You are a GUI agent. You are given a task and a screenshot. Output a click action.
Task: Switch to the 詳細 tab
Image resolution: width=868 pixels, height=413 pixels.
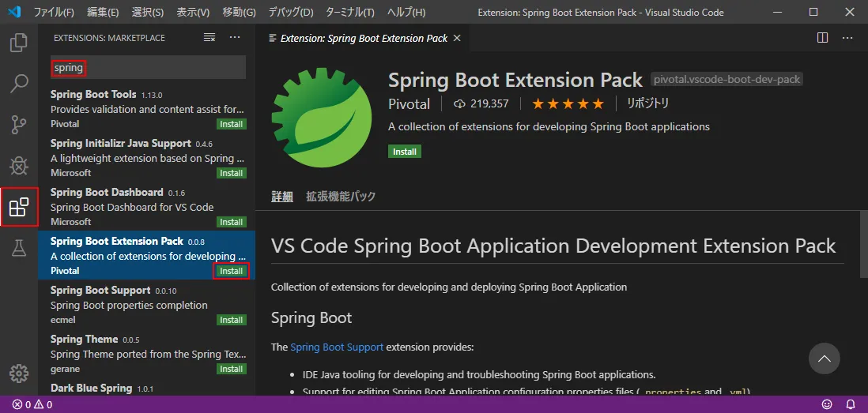[281, 197]
